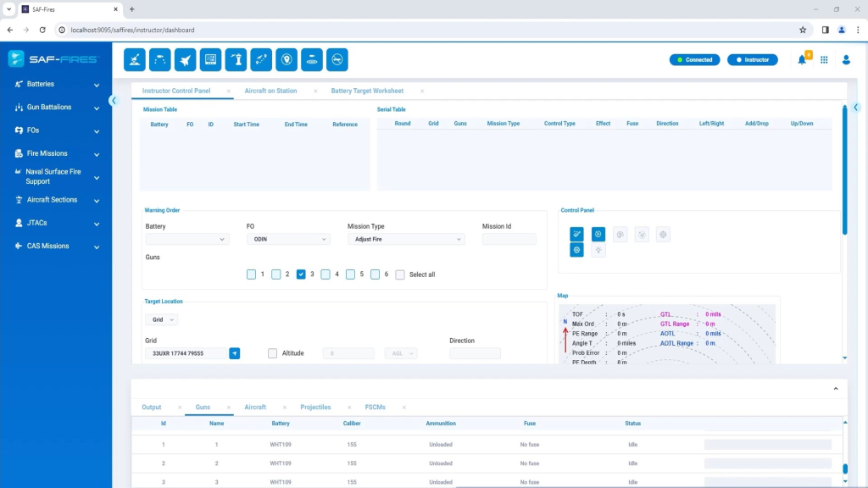Image resolution: width=868 pixels, height=488 pixels.
Task: Select the Projectiles tab in bottom panel
Action: (315, 408)
